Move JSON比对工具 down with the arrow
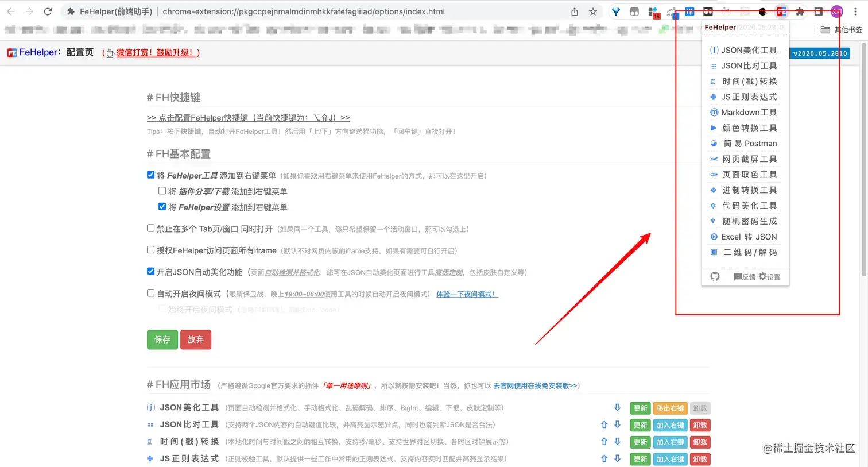868x467 pixels. click(x=618, y=424)
